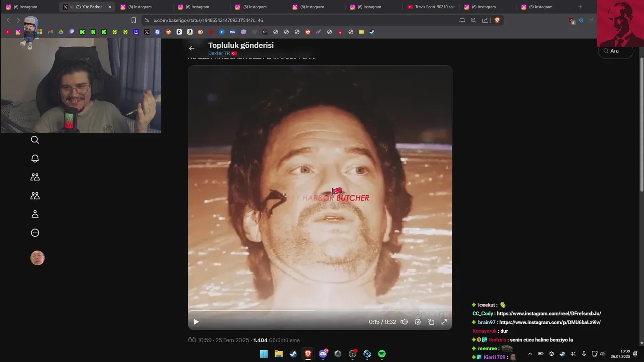Open the Amazon bookmark
Image resolution: width=644 pixels, height=362 pixels.
coord(190,32)
